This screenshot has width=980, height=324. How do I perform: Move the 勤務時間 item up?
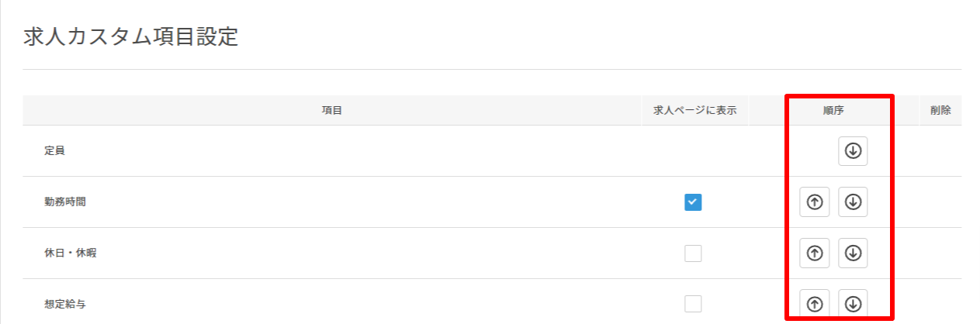coord(814,202)
